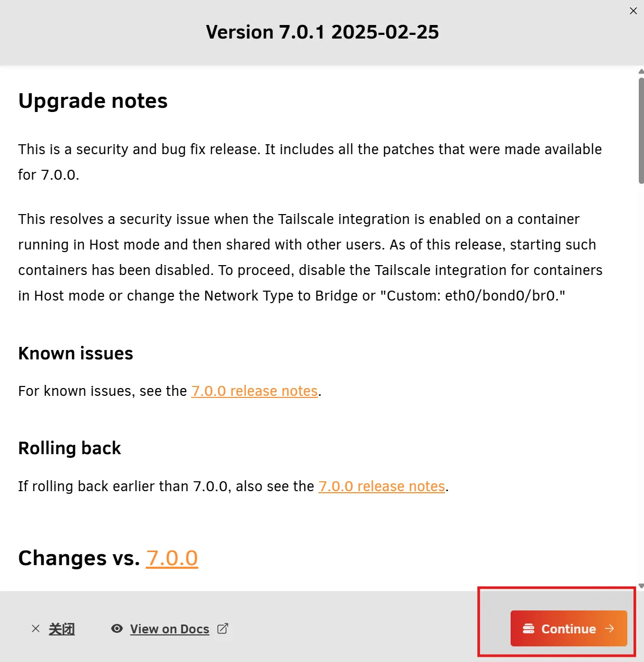The height and width of the screenshot is (662, 644).
Task: Click the scrollbar up arrow
Action: point(641,71)
